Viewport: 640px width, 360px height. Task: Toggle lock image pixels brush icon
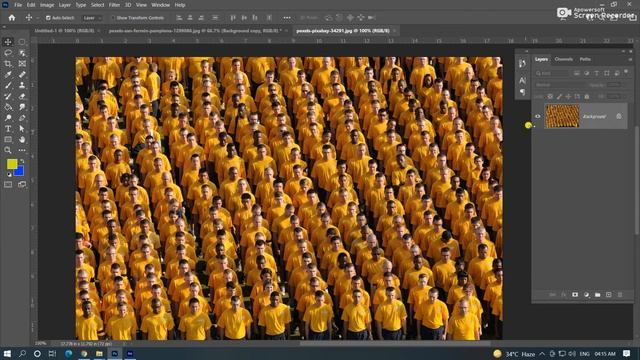click(559, 96)
